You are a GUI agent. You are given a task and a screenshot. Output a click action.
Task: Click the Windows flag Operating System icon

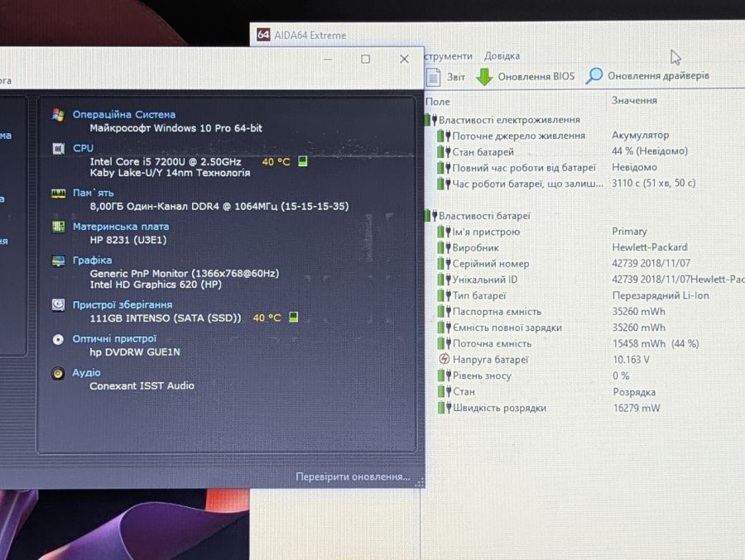[x=58, y=115]
